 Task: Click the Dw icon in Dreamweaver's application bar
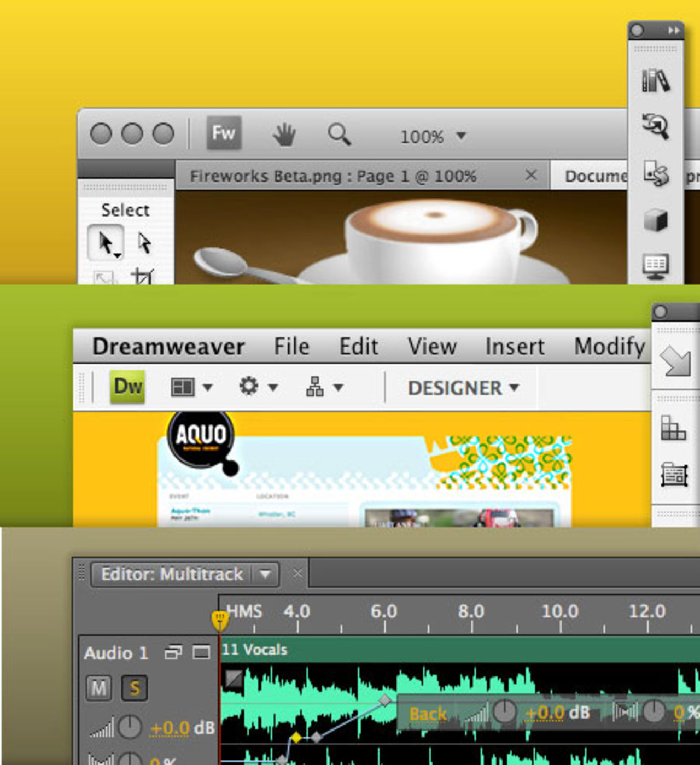(x=126, y=387)
